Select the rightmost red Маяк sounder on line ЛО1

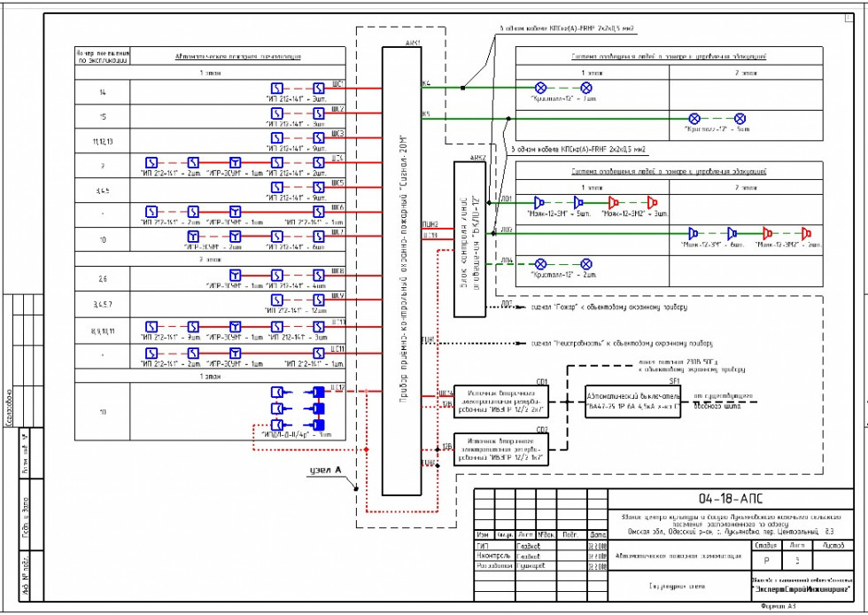(652, 202)
